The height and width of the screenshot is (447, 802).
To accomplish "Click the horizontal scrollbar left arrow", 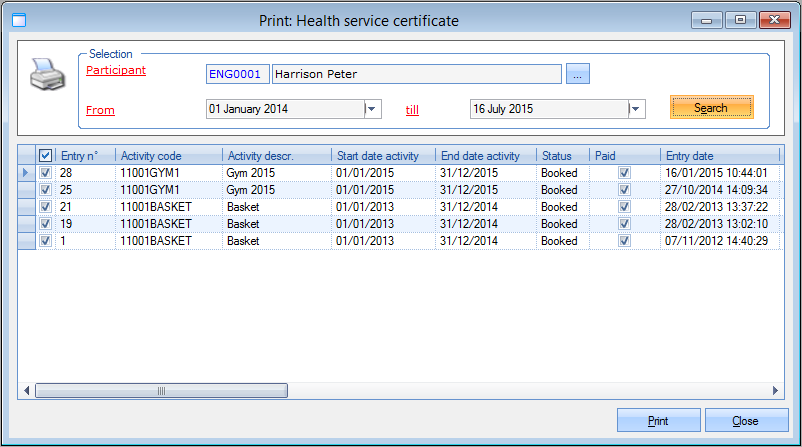I will pos(27,391).
